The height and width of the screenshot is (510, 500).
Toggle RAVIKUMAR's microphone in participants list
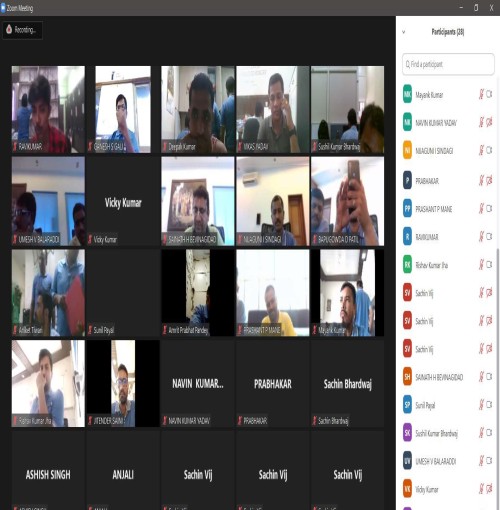point(481,237)
